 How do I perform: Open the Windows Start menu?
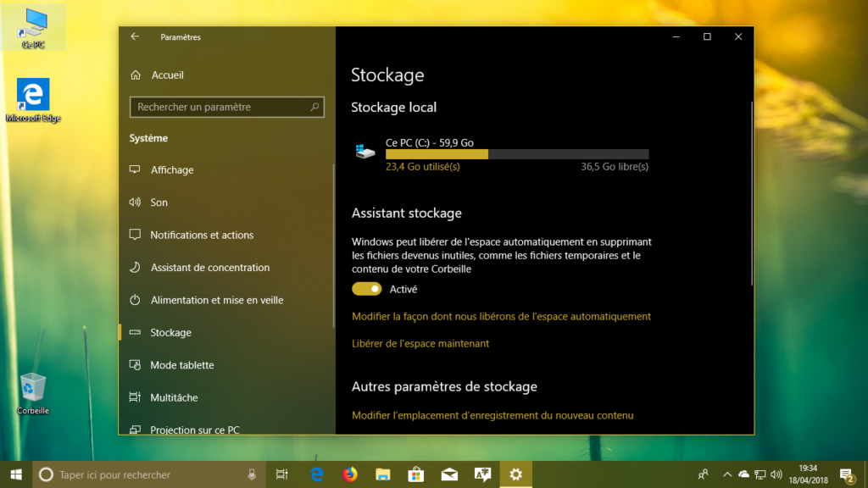click(16, 474)
